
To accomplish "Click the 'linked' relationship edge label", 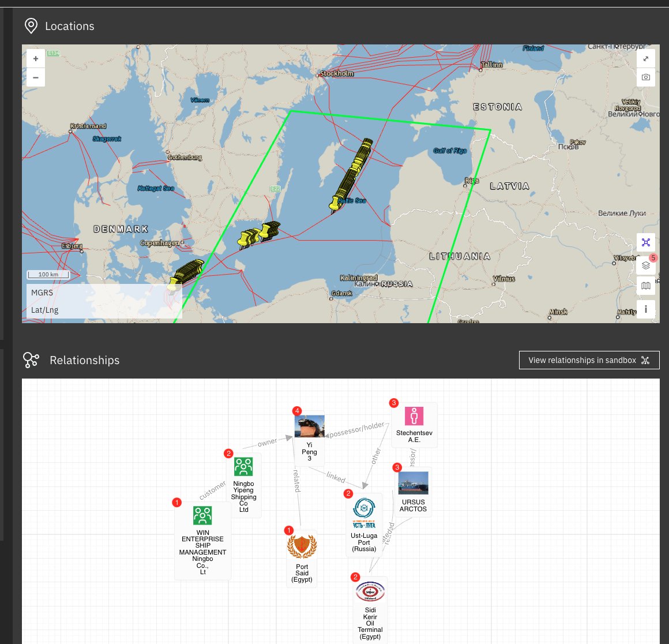I will [336, 477].
